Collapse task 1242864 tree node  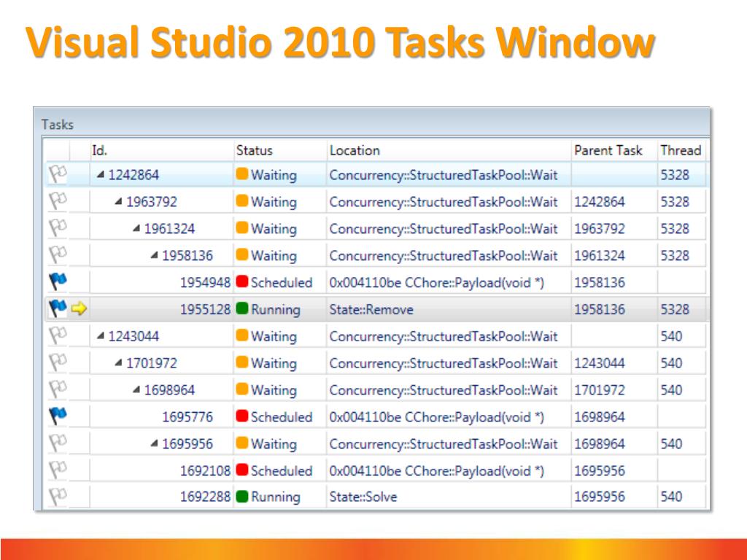click(100, 175)
